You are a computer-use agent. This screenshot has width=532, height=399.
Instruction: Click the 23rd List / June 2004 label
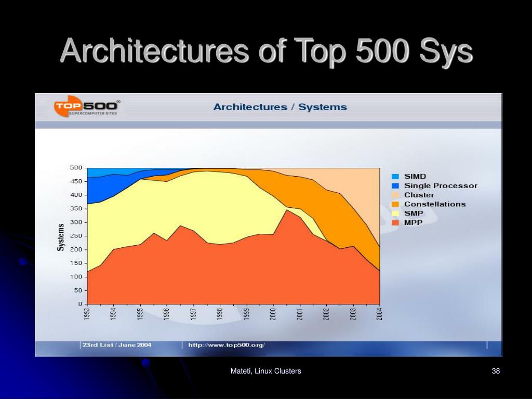[x=117, y=345]
